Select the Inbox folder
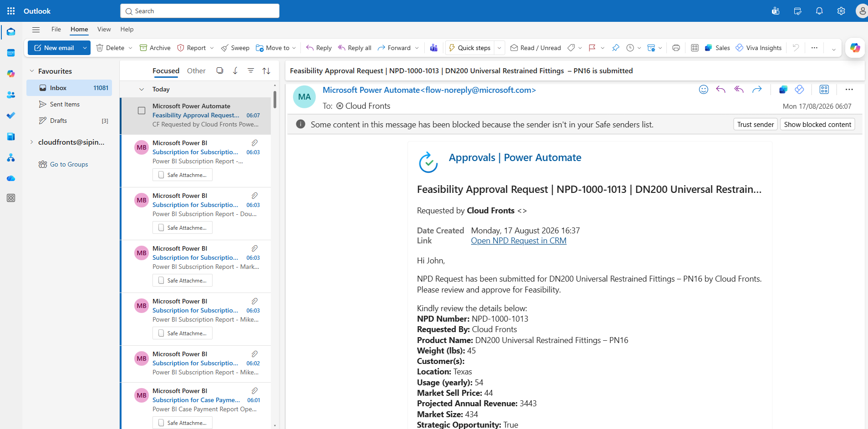 [x=69, y=88]
